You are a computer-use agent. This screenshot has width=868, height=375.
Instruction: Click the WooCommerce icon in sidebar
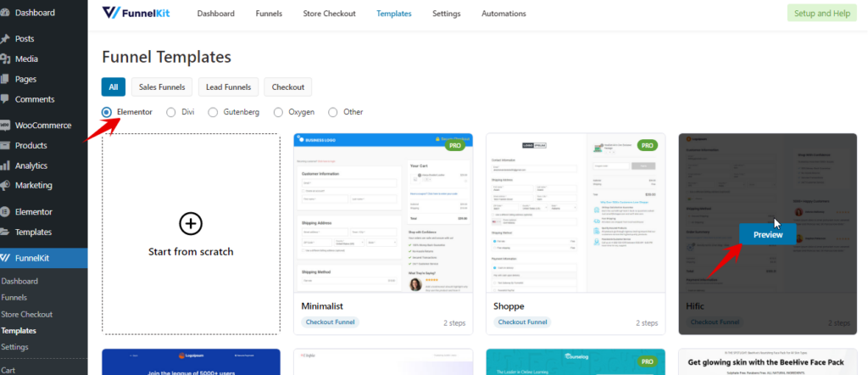[4, 126]
